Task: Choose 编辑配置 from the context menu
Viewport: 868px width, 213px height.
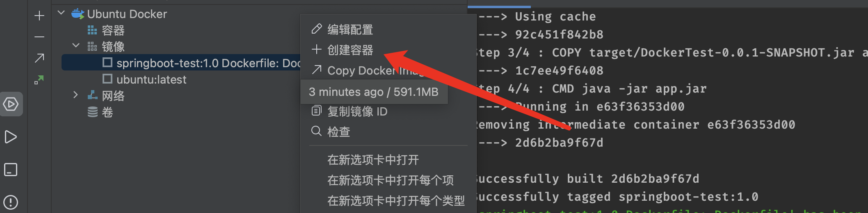Action: click(x=350, y=29)
